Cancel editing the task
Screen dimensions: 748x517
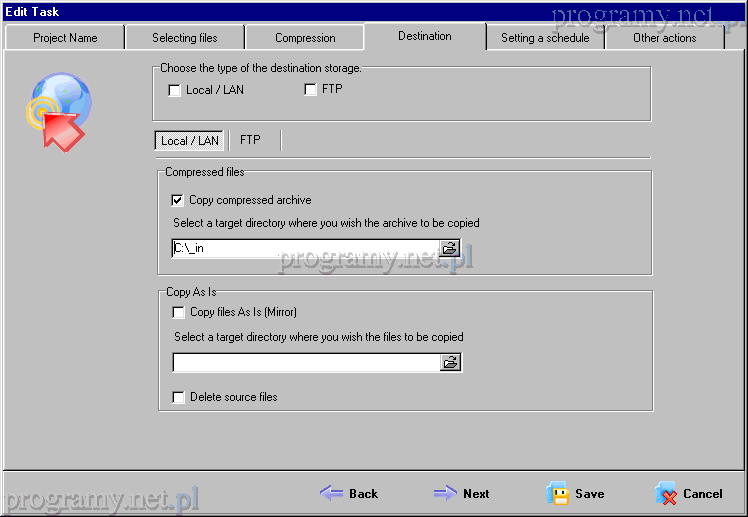tap(688, 493)
